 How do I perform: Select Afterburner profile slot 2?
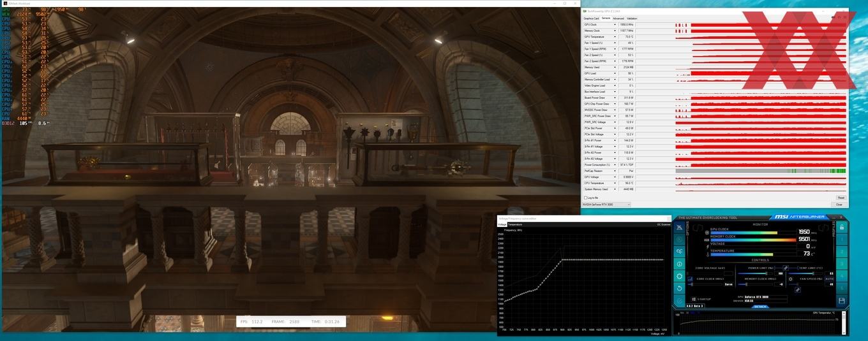842,251
